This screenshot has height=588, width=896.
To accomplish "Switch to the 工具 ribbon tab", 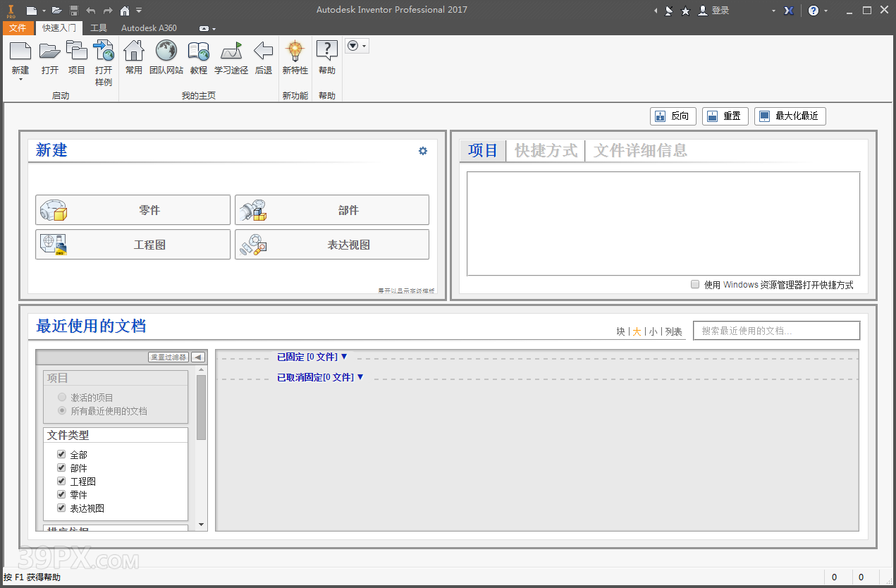I will tap(99, 28).
